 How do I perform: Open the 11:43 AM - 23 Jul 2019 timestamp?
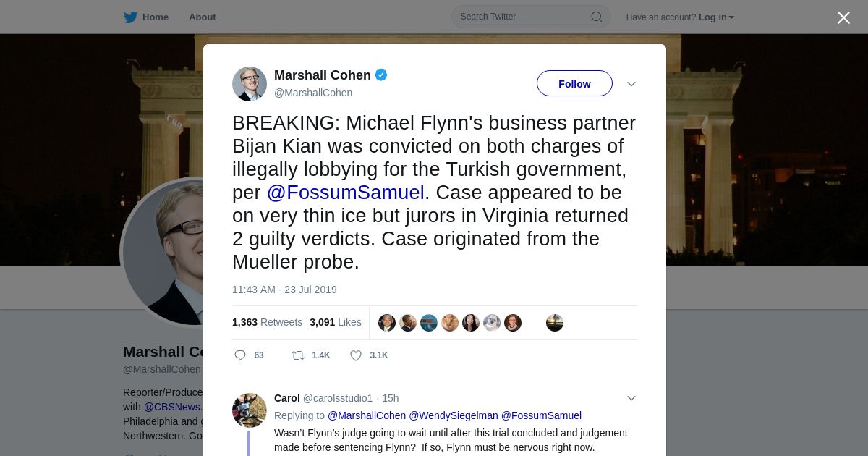[284, 290]
